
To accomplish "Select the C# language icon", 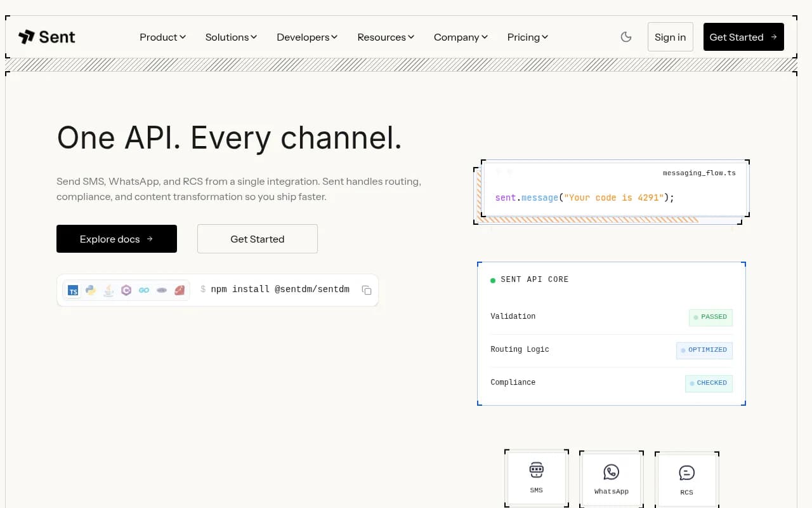I will [126, 290].
